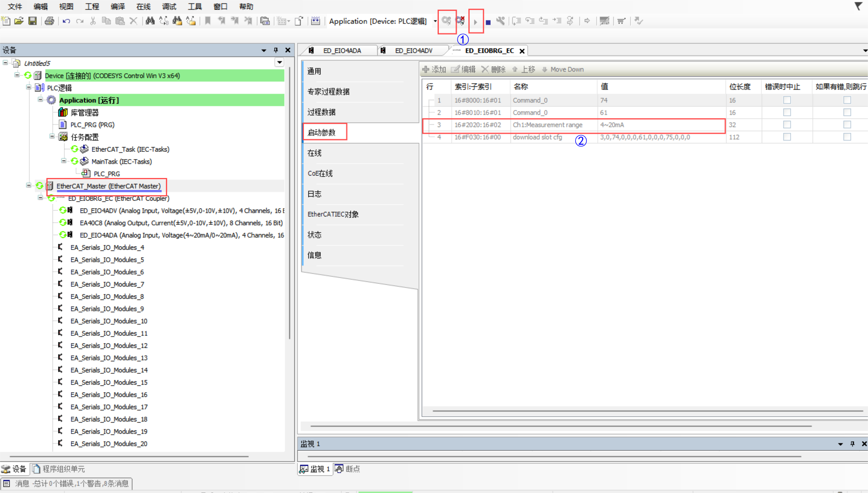The width and height of the screenshot is (868, 493).
Task: Open the 调试 menu
Action: click(x=169, y=7)
